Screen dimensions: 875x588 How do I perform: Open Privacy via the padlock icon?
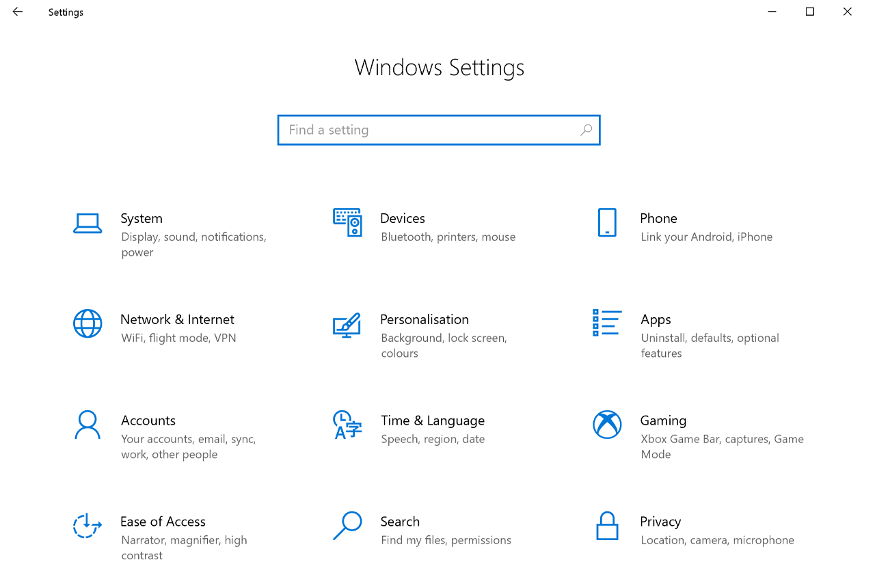pos(606,526)
